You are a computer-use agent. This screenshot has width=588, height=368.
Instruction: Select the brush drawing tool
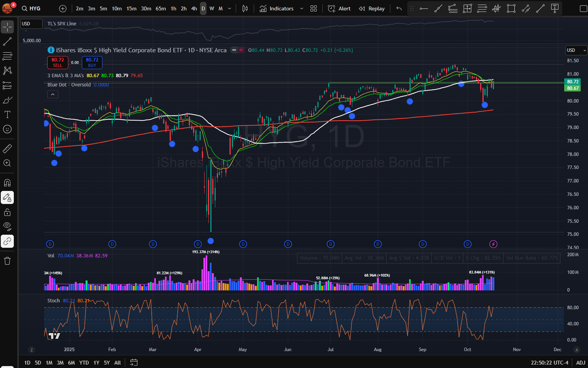pos(7,100)
